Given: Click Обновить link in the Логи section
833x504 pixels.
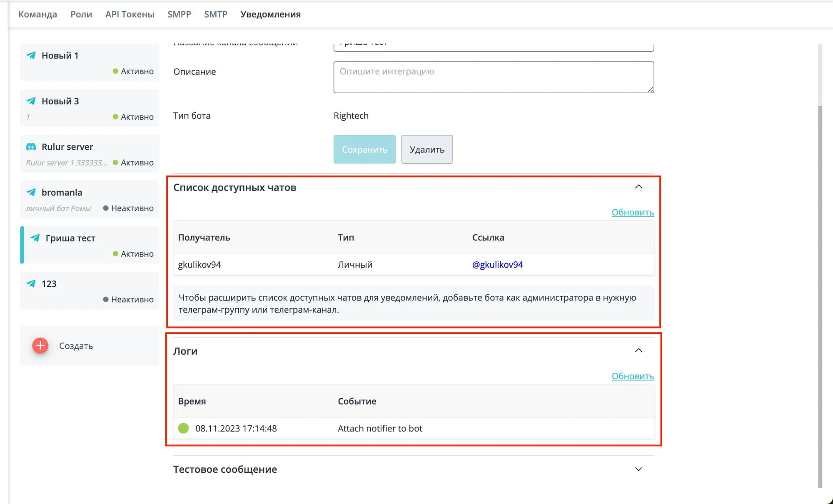Looking at the screenshot, I should pos(632,376).
